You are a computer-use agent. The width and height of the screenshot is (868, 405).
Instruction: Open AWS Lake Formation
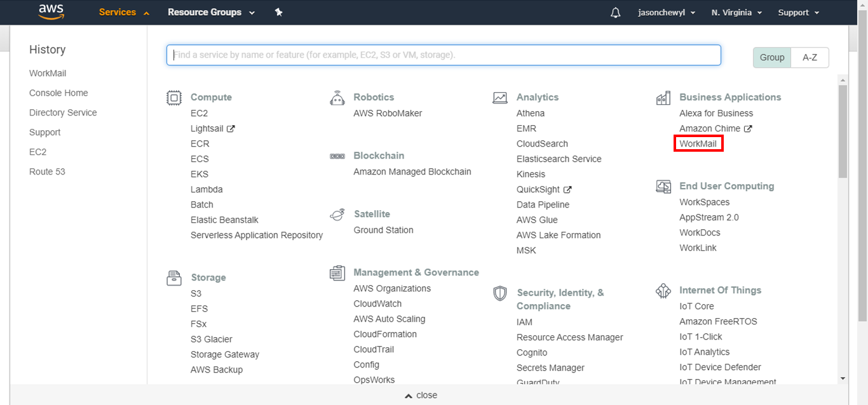point(559,236)
